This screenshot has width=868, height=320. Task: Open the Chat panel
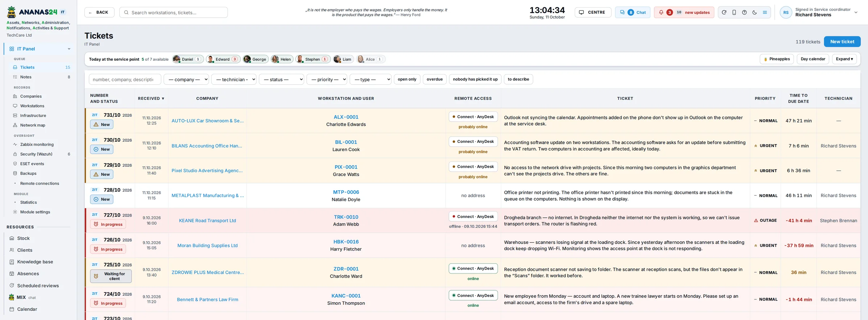click(633, 12)
